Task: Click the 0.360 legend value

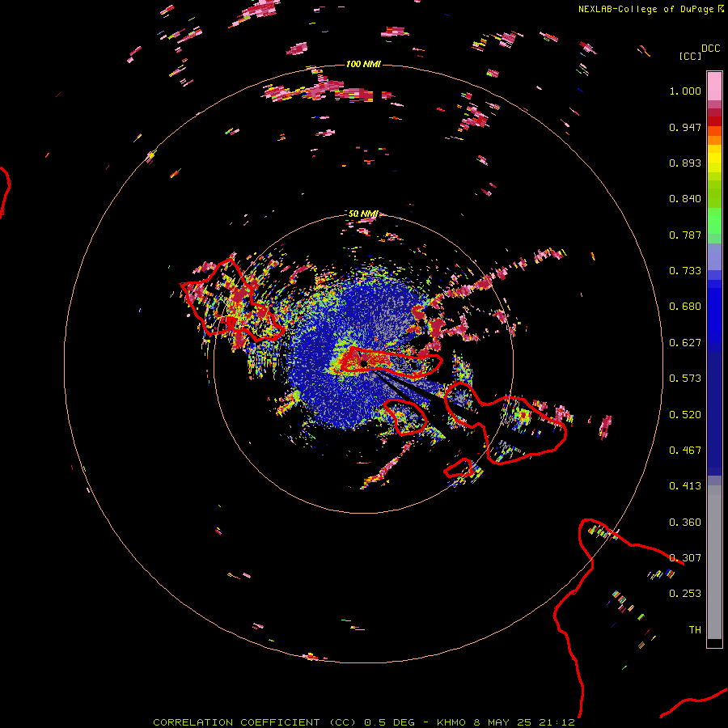Action: [x=685, y=523]
